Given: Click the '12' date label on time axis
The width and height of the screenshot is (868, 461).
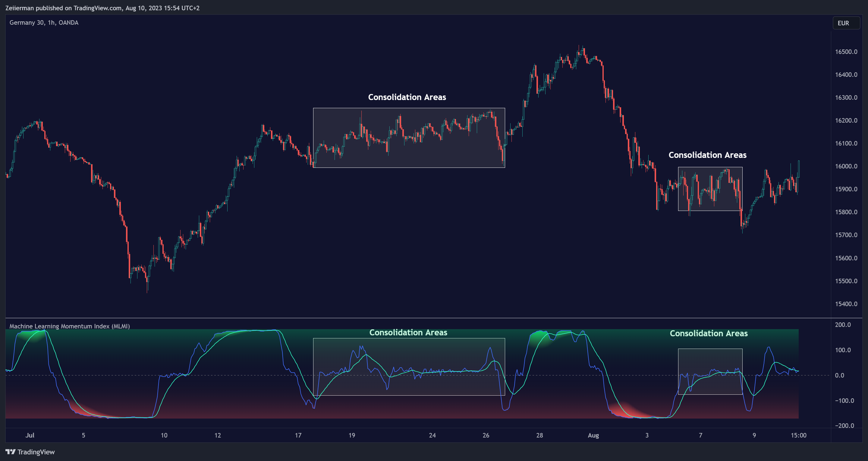Looking at the screenshot, I should tap(218, 435).
